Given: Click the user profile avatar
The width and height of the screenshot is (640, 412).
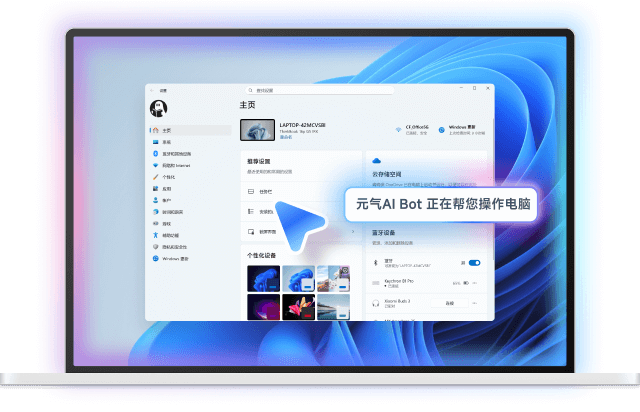Looking at the screenshot, I should click(x=158, y=108).
